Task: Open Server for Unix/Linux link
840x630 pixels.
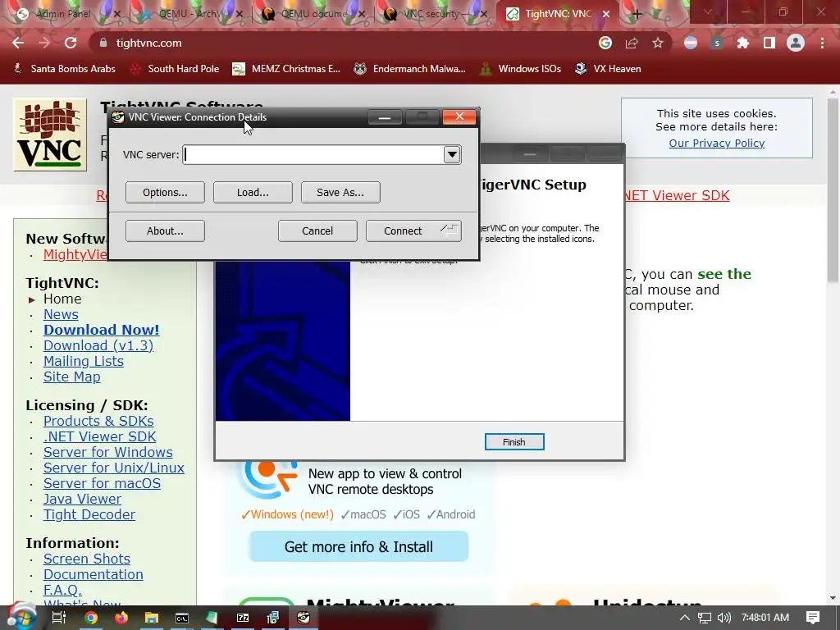Action: tap(113, 468)
